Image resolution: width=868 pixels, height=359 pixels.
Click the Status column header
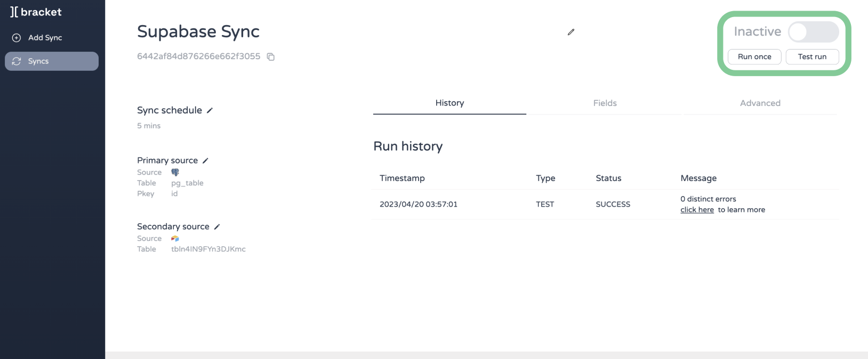608,178
